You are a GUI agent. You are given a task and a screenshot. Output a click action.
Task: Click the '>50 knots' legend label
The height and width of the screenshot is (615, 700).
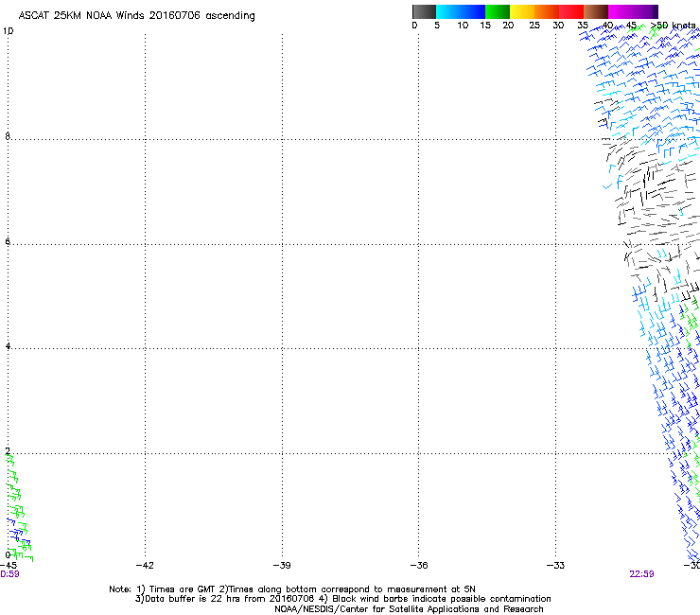(674, 25)
